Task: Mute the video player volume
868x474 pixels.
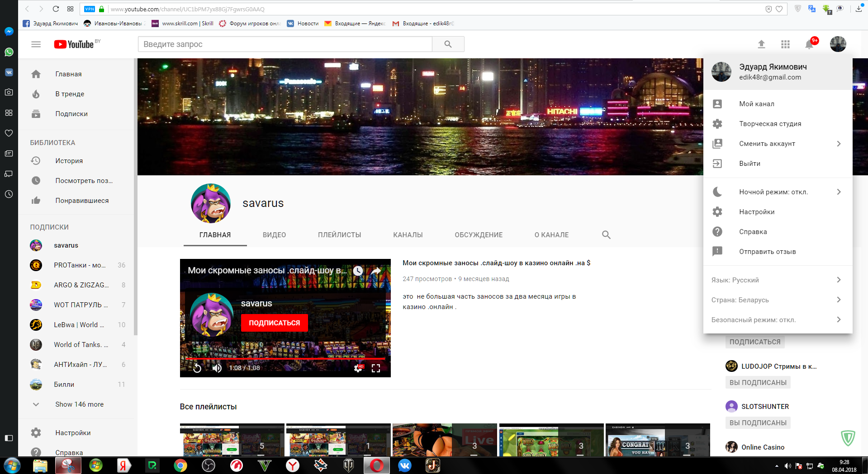Action: pyautogui.click(x=217, y=368)
